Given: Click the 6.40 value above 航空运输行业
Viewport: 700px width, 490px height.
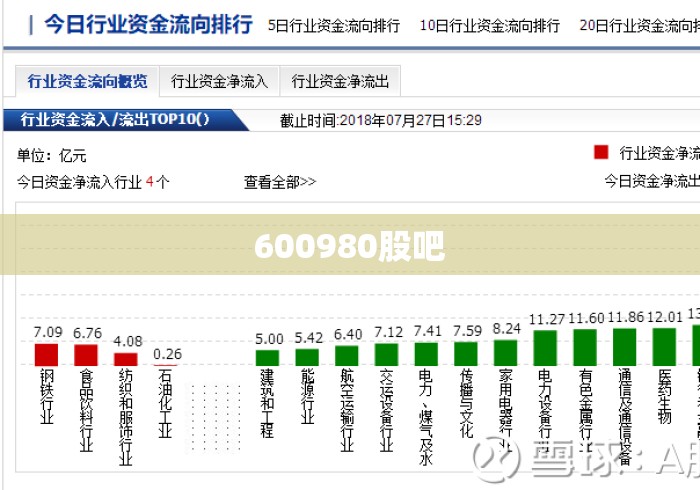Looking at the screenshot, I should coord(348,334).
